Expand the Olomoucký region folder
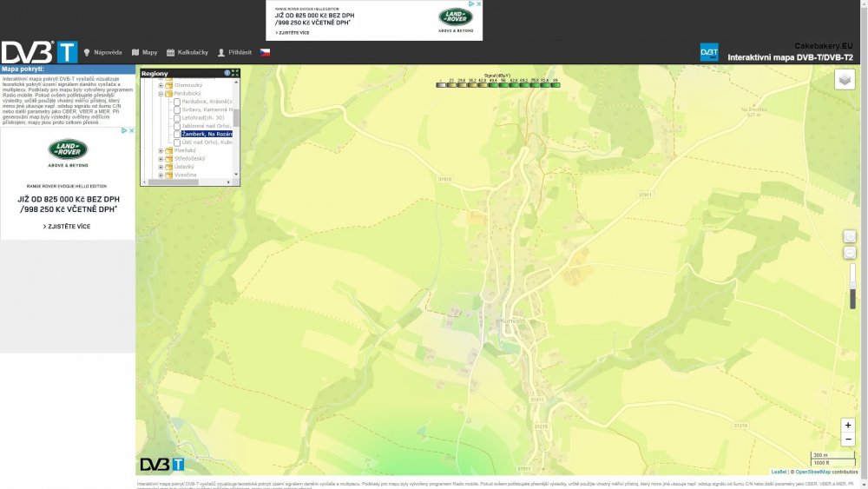Screen dimensions: 868x489 161,85
